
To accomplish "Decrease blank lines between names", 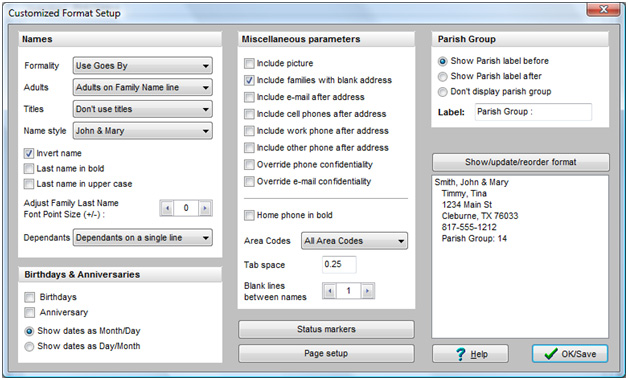I will [x=330, y=291].
